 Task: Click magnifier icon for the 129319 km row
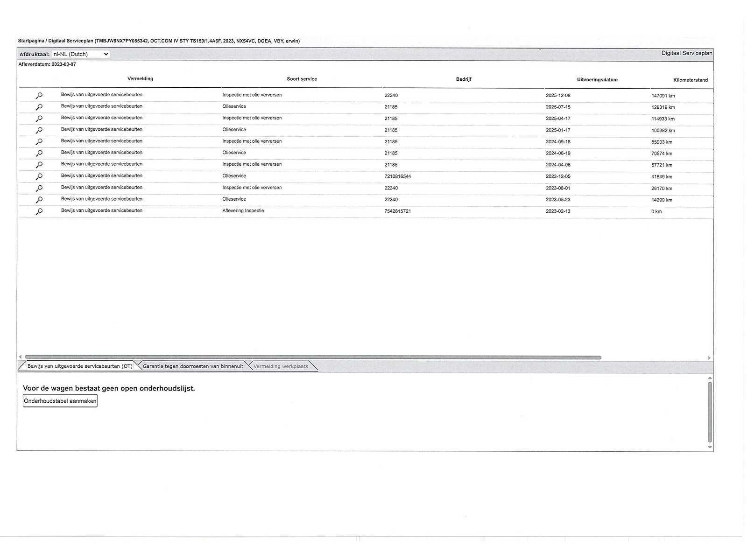pyautogui.click(x=39, y=107)
